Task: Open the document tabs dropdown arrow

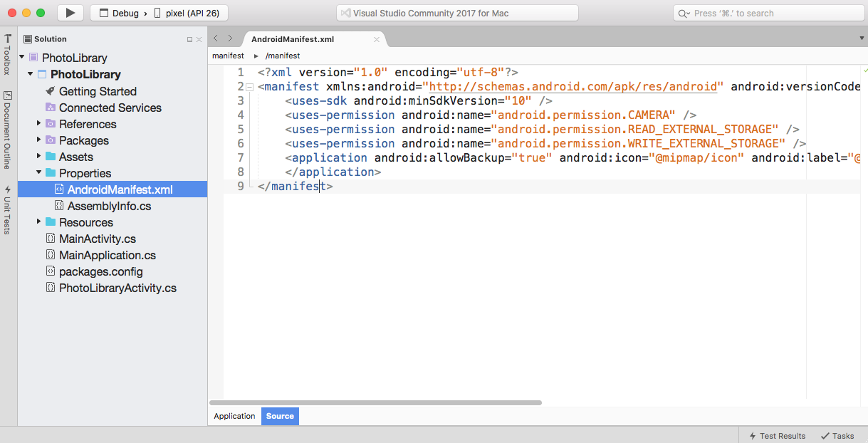Action: [861, 38]
